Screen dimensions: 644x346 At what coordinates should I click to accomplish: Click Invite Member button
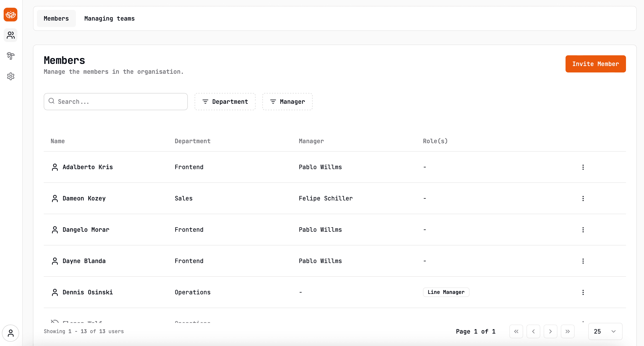596,64
